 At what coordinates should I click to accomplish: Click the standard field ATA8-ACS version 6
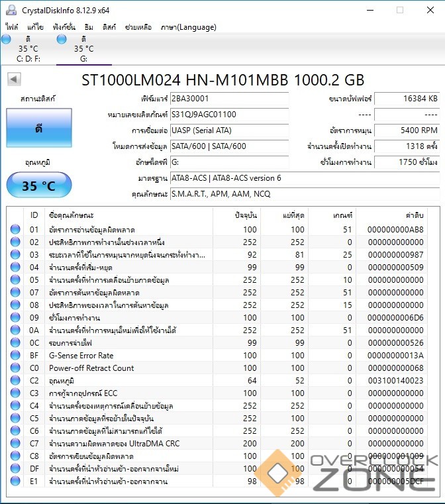[305, 178]
